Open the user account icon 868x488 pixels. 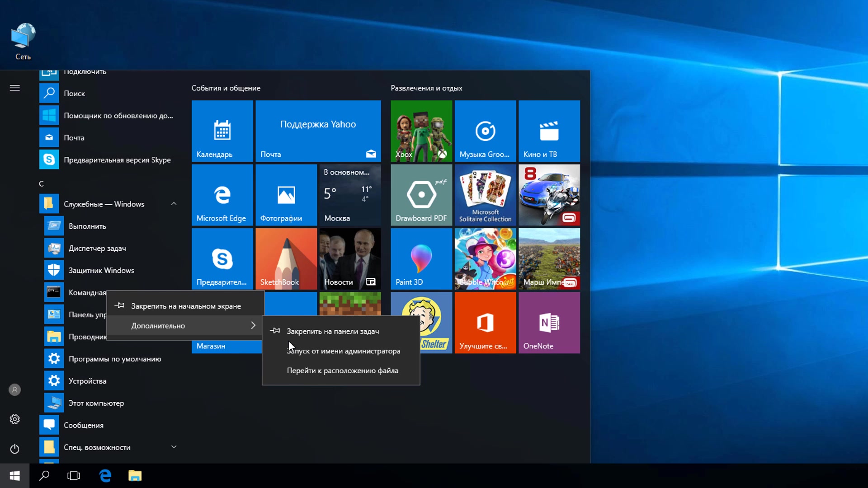14,389
